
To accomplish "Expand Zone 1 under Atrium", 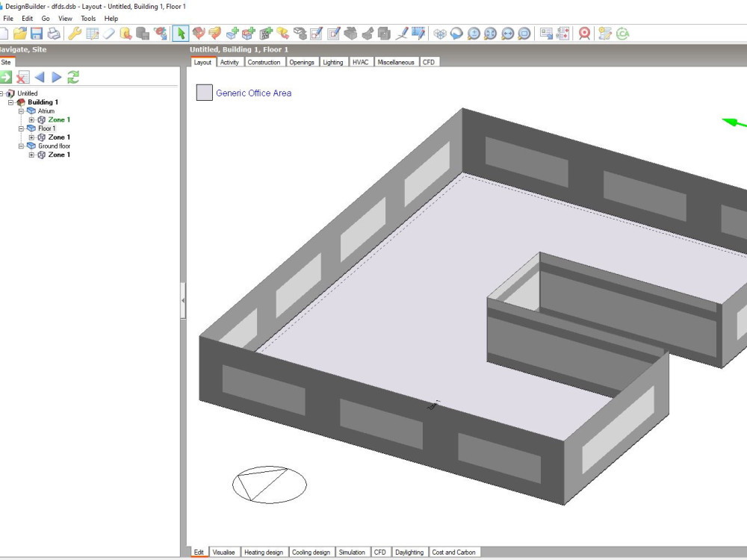I will pyautogui.click(x=31, y=120).
